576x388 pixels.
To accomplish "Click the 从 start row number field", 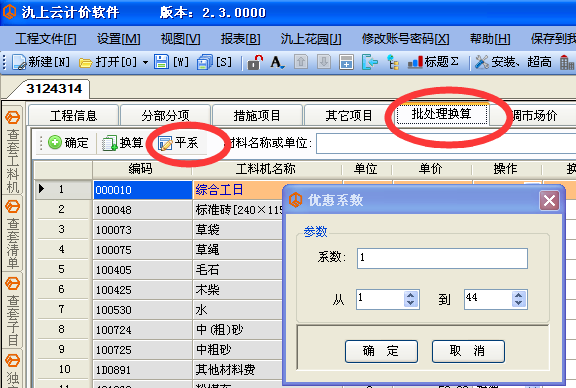I will 381,299.
